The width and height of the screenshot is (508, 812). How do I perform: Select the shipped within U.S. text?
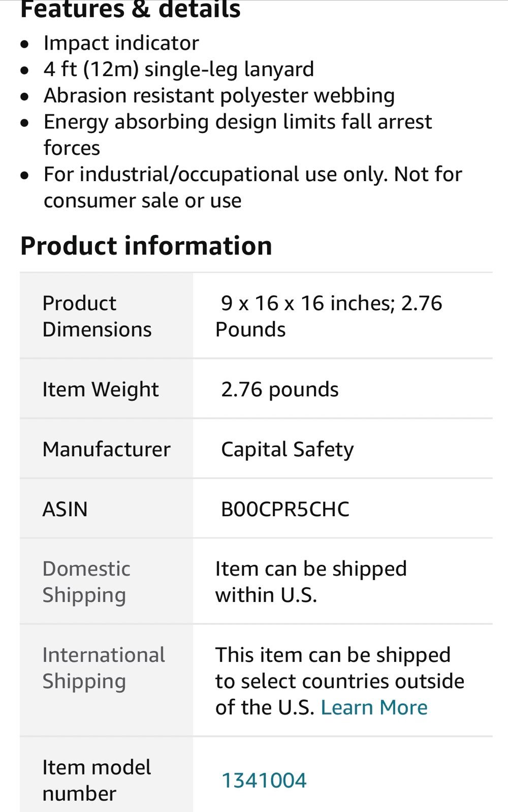click(311, 582)
